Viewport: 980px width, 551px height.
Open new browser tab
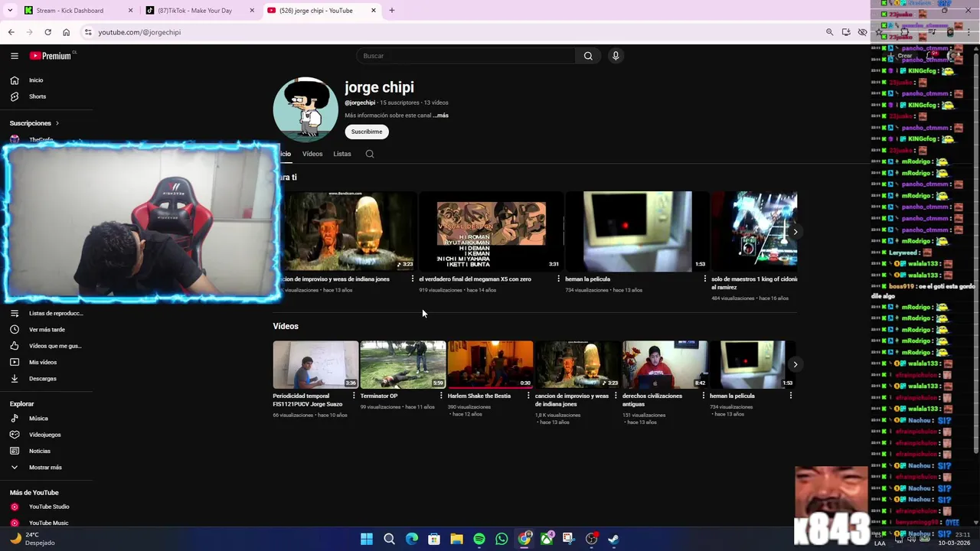point(391,10)
